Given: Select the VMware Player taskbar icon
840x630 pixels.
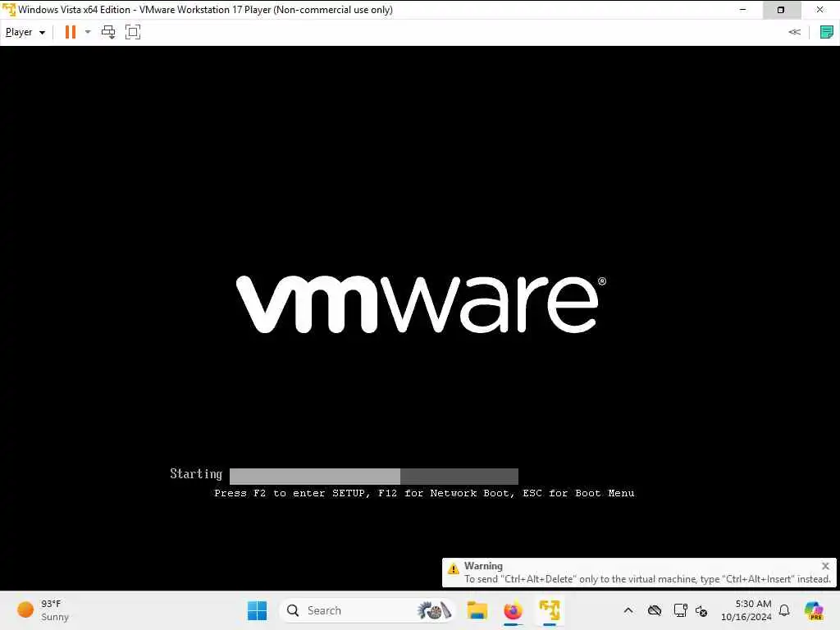Looking at the screenshot, I should (549, 610).
